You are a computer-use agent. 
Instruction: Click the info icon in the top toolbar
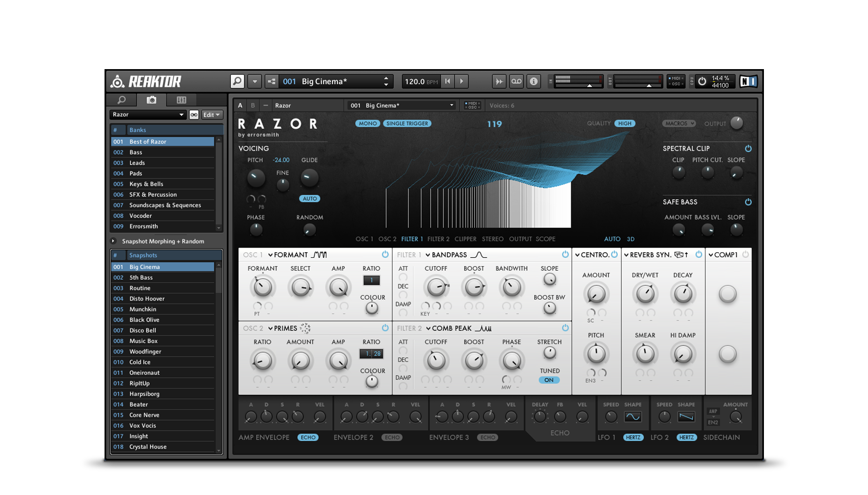533,81
